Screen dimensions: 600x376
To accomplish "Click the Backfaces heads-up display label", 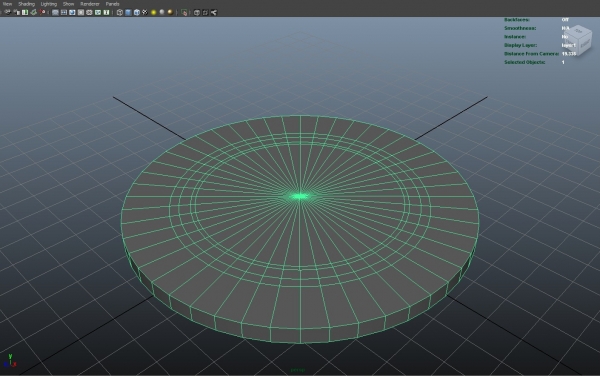I will coord(517,20).
